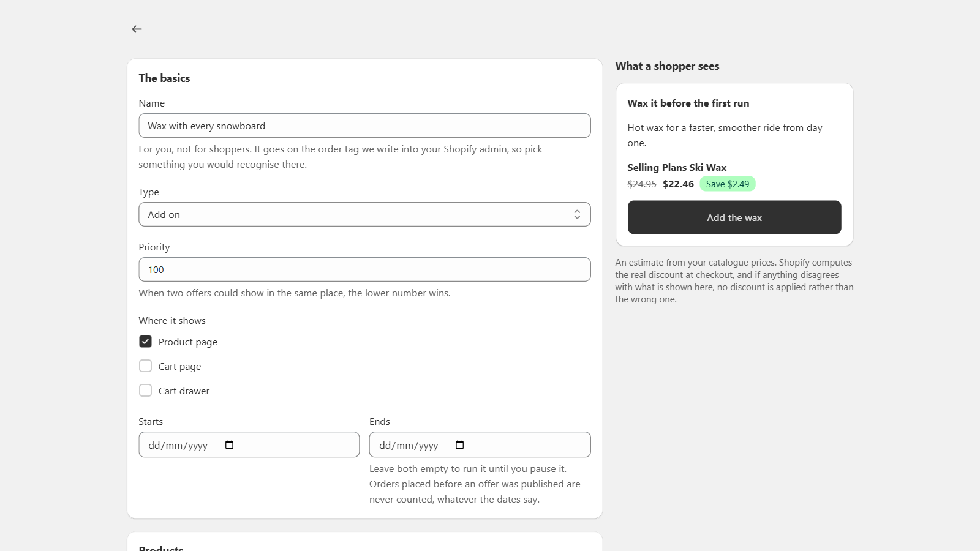Click the $22.46 discounted price

[x=678, y=184]
